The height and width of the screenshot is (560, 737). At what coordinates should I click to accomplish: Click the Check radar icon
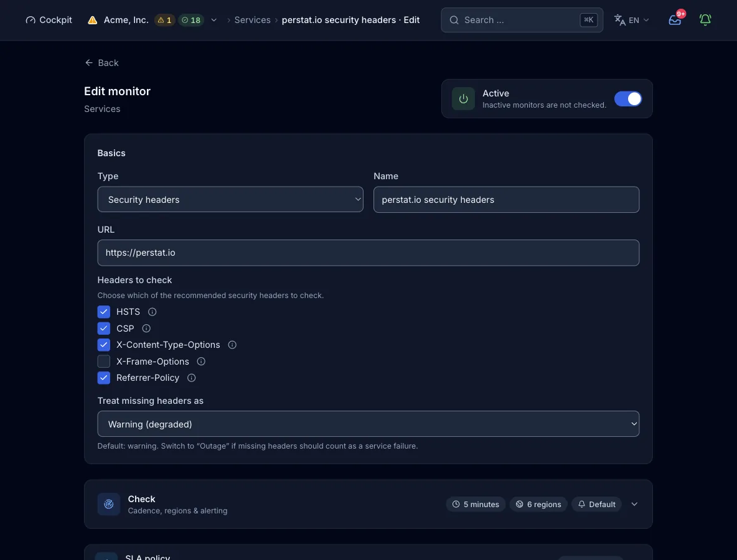pyautogui.click(x=108, y=504)
